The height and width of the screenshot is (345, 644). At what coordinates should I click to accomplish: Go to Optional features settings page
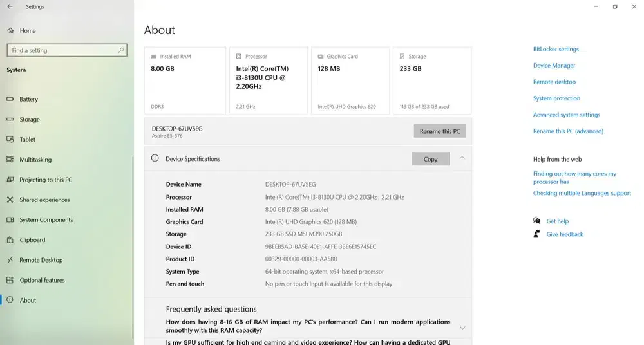click(42, 281)
